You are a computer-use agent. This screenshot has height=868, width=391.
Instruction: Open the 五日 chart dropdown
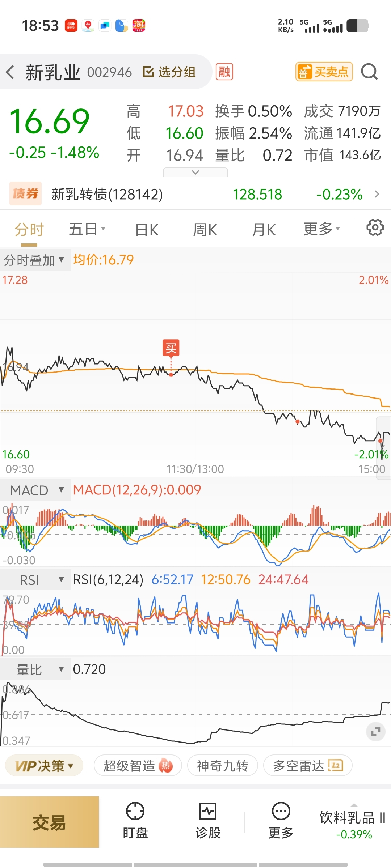click(87, 229)
